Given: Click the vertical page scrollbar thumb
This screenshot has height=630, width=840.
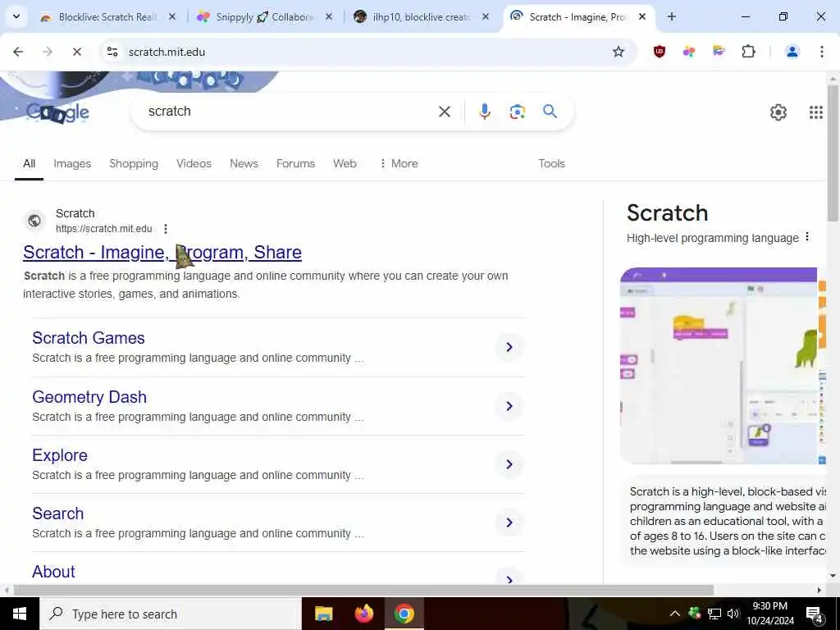Looking at the screenshot, I should pos(833,153).
